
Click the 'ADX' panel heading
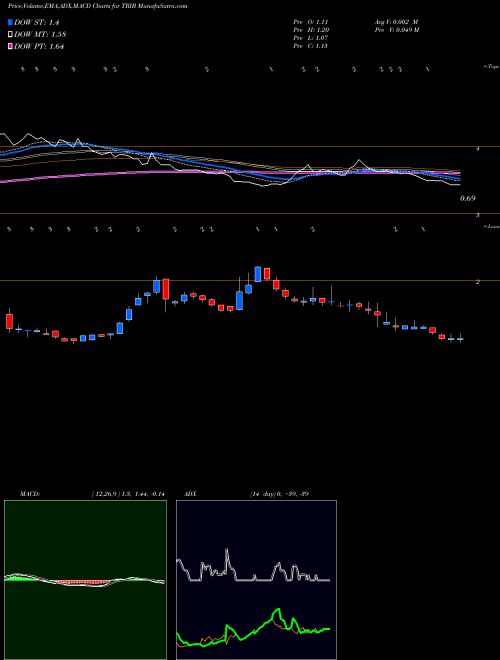[191, 494]
